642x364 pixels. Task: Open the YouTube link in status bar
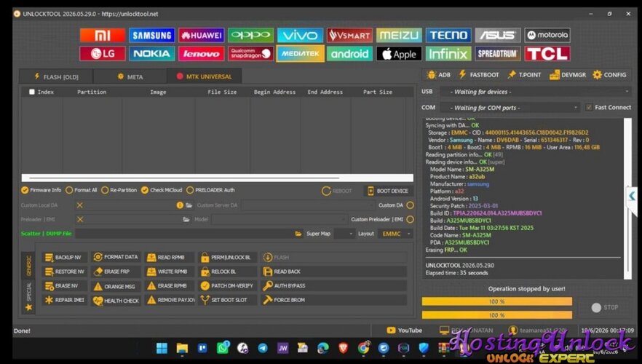tap(404, 330)
